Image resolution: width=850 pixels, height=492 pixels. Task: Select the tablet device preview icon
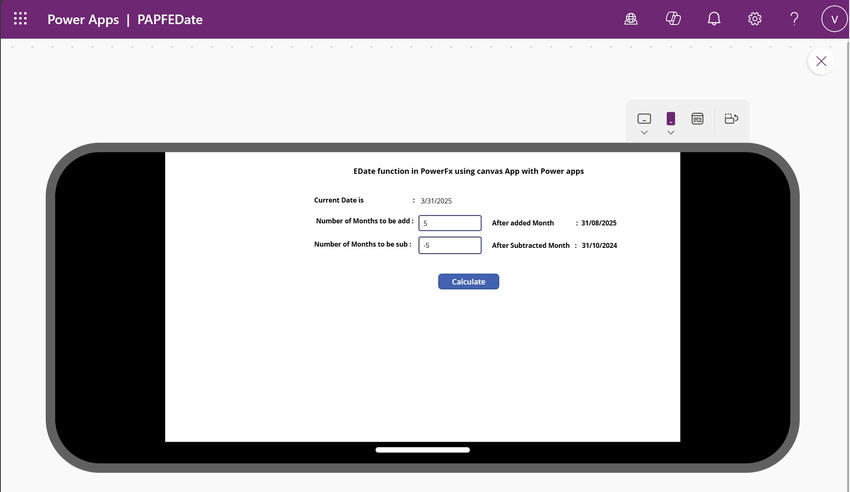(644, 119)
